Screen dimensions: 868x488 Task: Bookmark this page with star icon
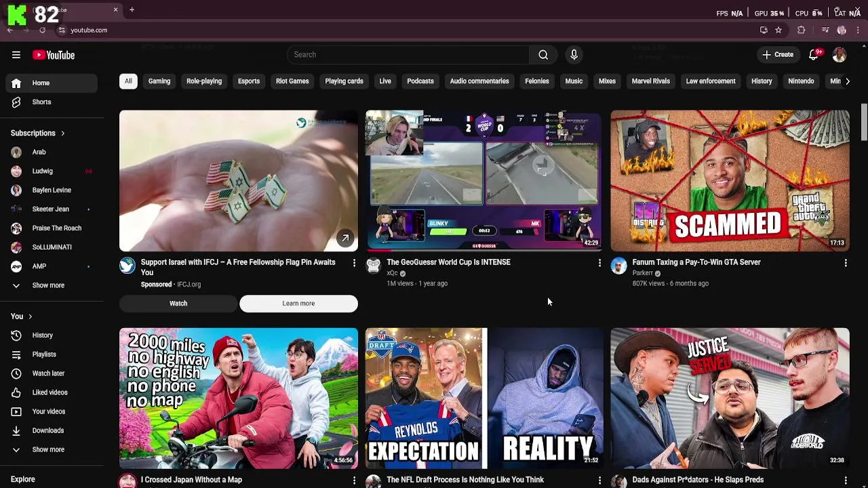tap(778, 30)
